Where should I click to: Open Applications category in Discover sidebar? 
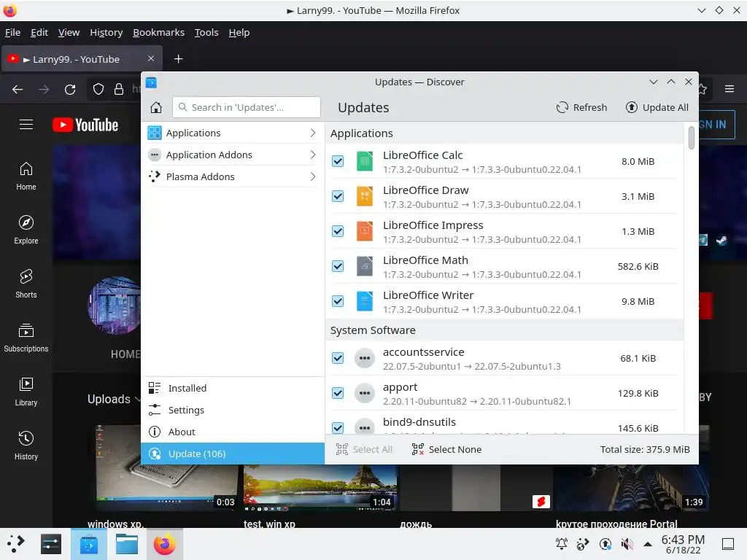click(x=232, y=133)
